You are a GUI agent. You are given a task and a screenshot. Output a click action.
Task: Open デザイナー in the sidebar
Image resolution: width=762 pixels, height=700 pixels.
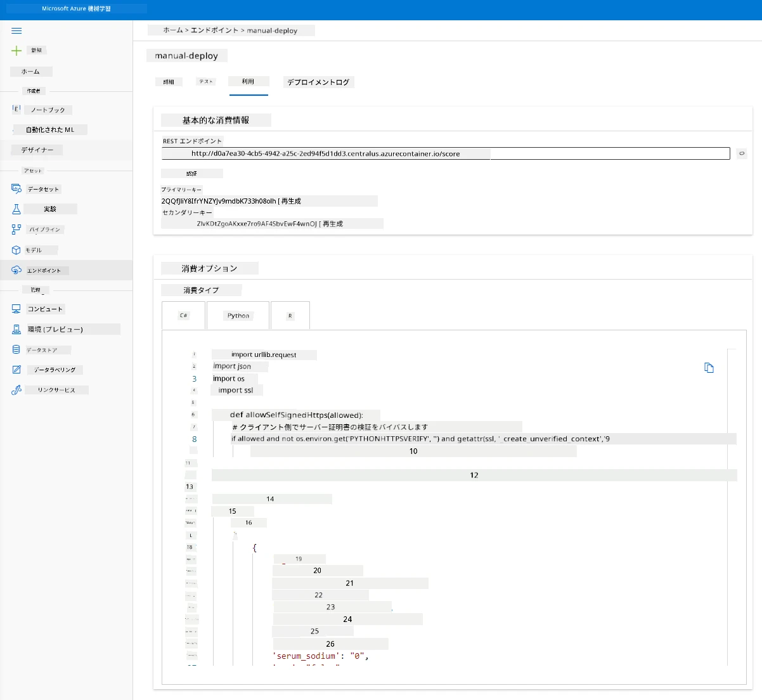[37, 150]
